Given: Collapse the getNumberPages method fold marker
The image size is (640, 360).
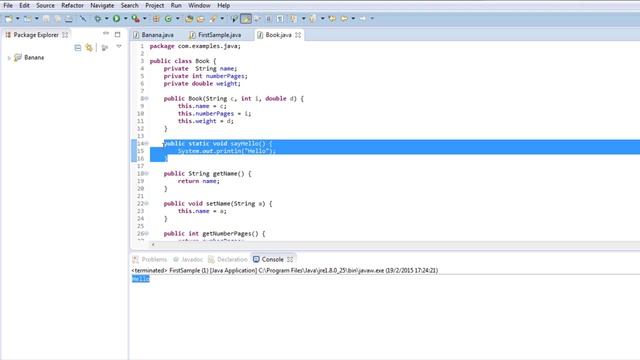Looking at the screenshot, I should (x=146, y=233).
